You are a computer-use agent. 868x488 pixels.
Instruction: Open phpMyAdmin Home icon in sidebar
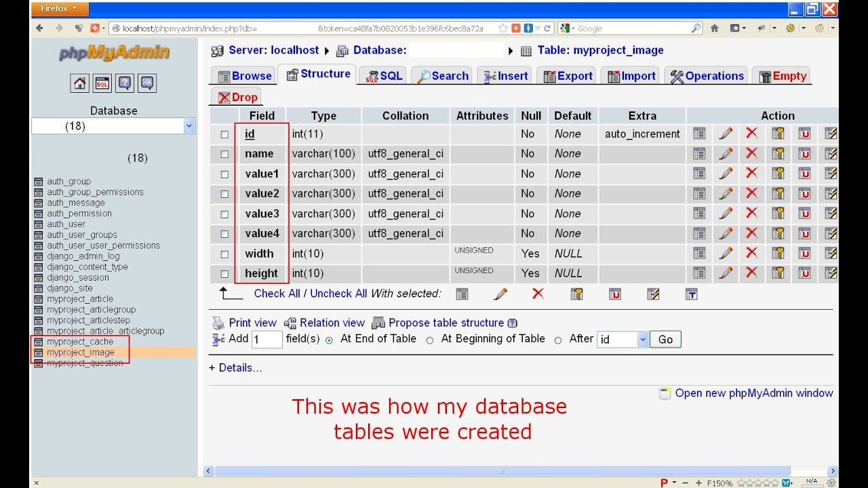80,83
